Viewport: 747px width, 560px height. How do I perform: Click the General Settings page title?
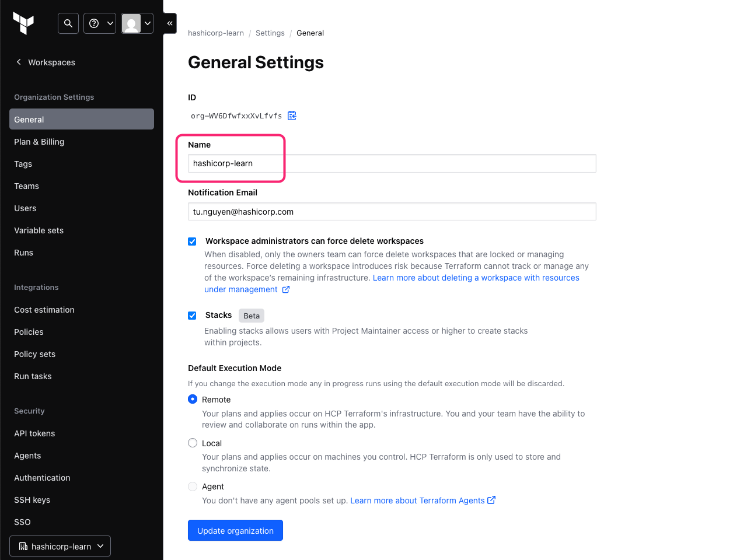[256, 62]
